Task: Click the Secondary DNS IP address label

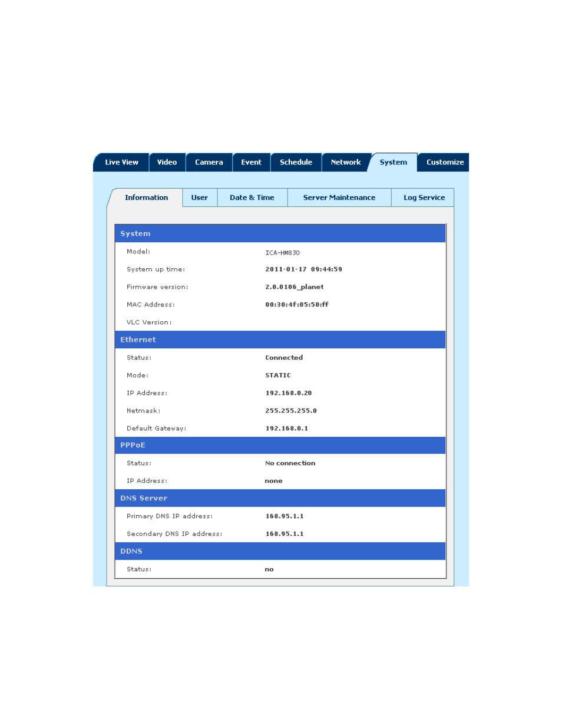Action: (174, 534)
